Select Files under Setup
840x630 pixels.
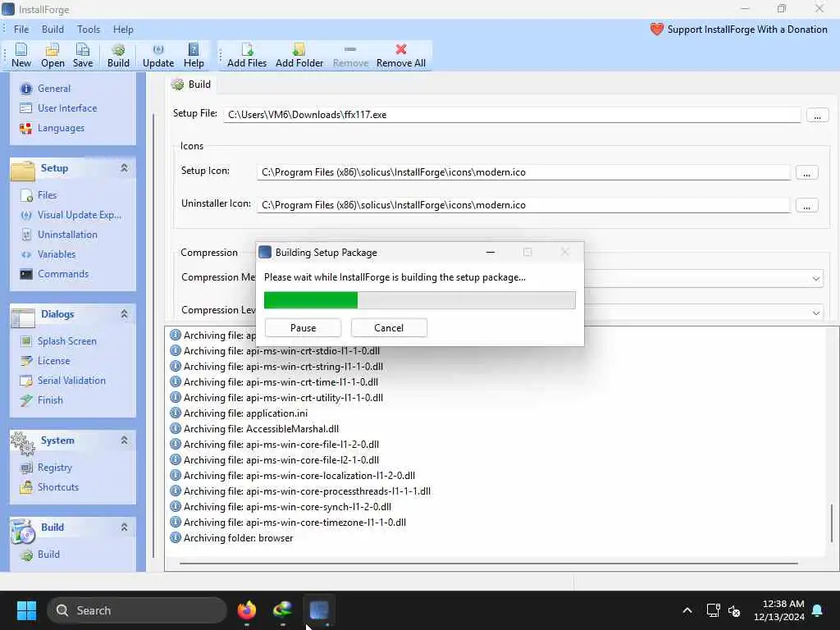(47, 195)
